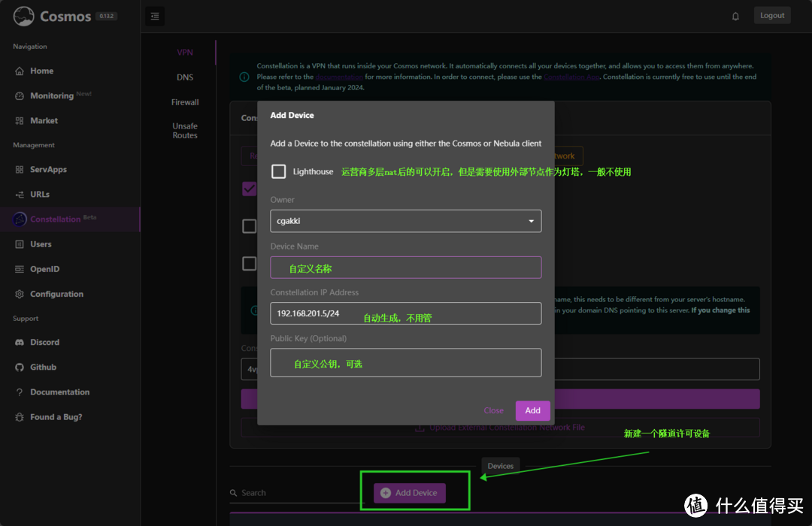Switch to the Firewall tab
The image size is (812, 526).
click(x=185, y=102)
